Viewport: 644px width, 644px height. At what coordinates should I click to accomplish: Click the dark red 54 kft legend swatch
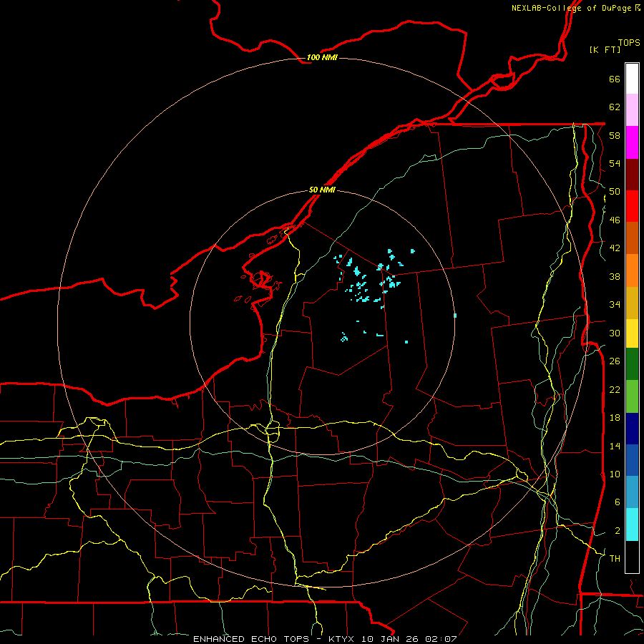[x=632, y=175]
